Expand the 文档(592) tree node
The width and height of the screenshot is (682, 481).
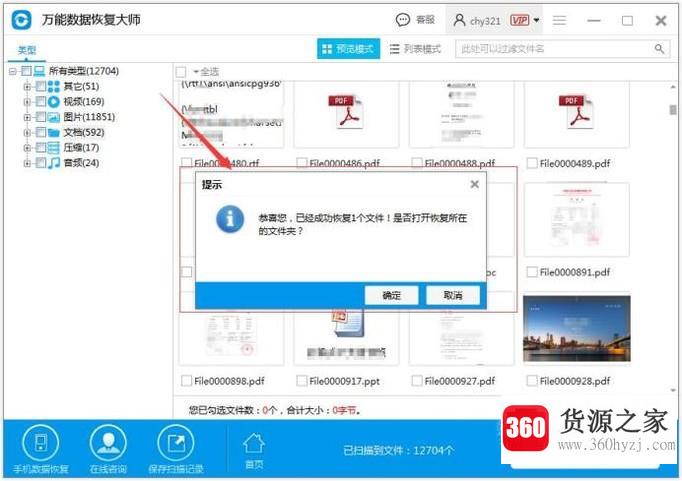click(27, 132)
